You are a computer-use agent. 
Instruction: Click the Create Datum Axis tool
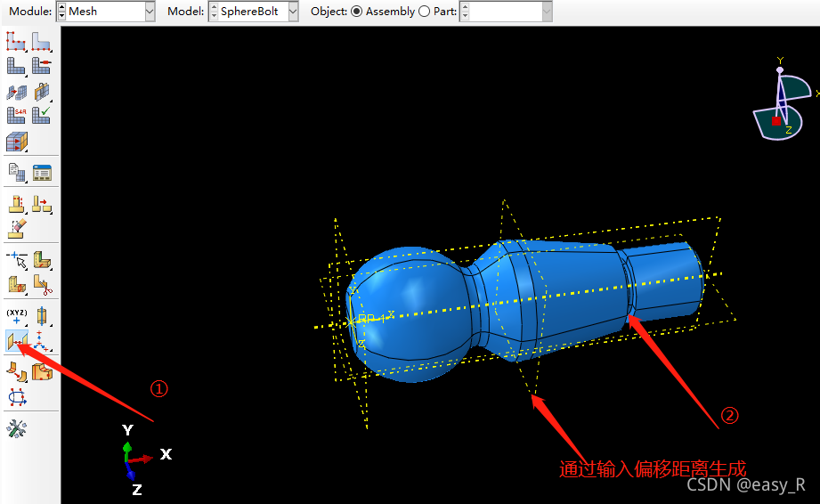(42, 315)
